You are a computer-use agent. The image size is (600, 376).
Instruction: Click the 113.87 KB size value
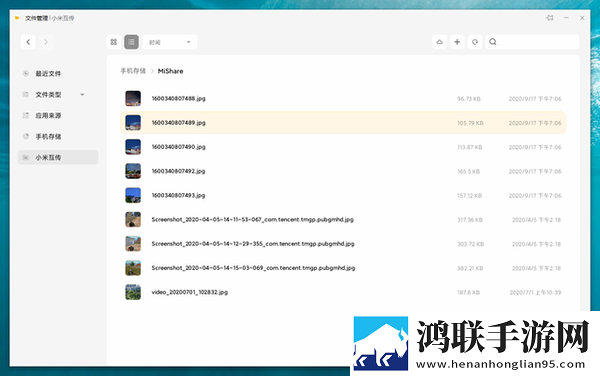(470, 147)
